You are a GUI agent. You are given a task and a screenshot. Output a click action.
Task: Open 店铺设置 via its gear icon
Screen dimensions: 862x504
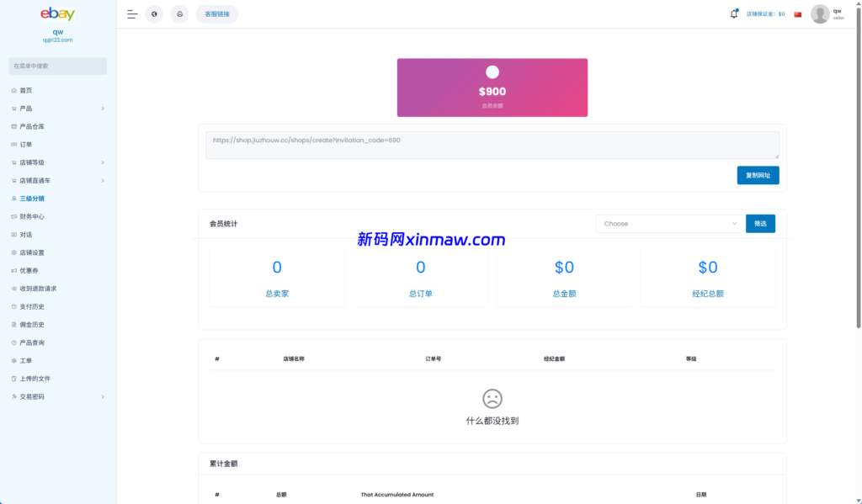(x=14, y=252)
